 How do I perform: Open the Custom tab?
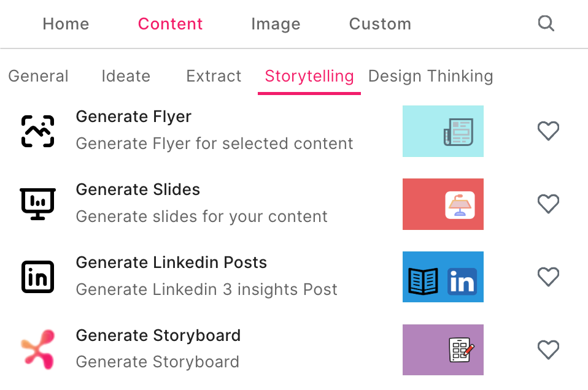[x=381, y=24]
